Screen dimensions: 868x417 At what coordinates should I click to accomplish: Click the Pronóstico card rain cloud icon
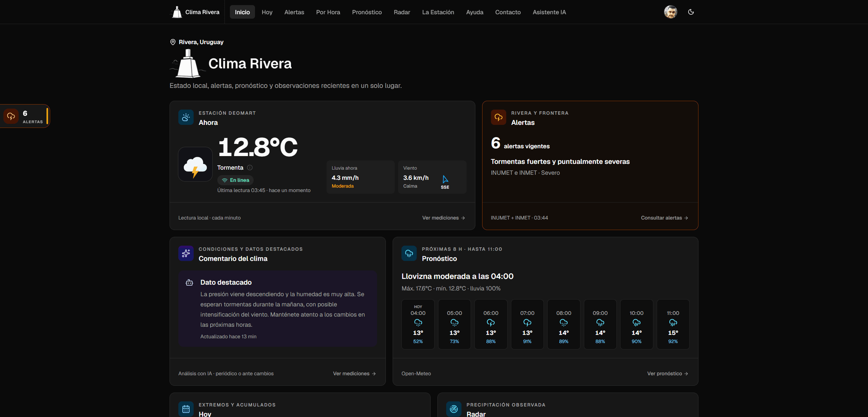point(409,253)
